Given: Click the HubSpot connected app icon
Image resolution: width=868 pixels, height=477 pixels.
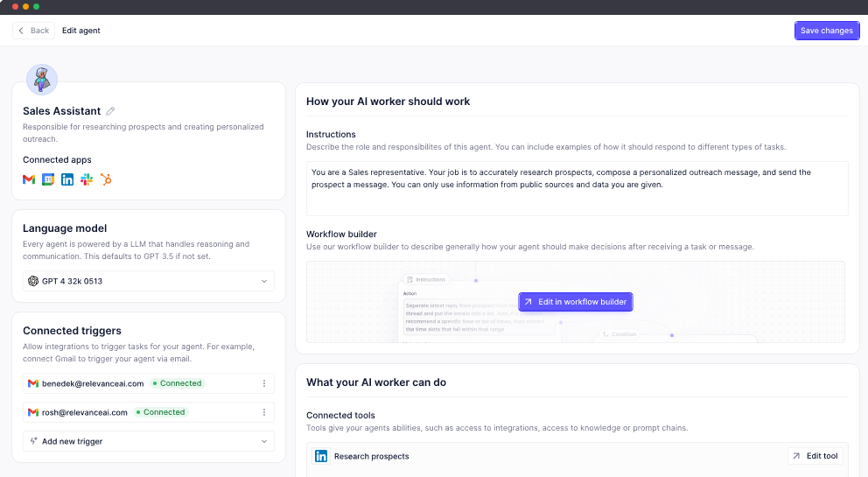Looking at the screenshot, I should pyautogui.click(x=106, y=179).
